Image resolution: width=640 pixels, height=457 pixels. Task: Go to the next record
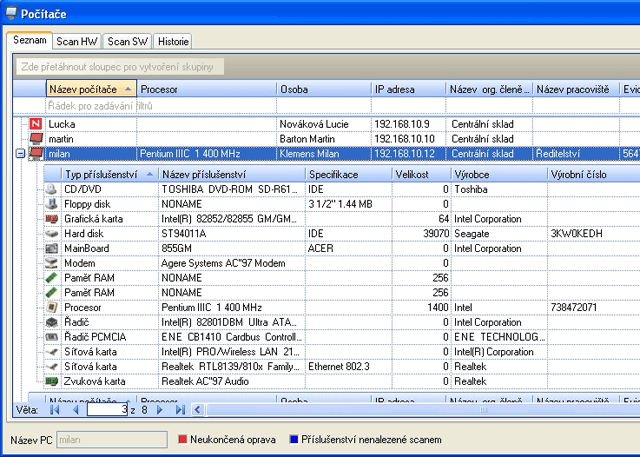click(160, 410)
